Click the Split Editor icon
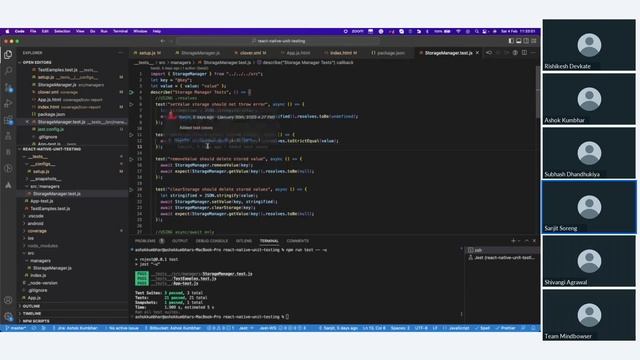This screenshot has width=640, height=360. [524, 53]
